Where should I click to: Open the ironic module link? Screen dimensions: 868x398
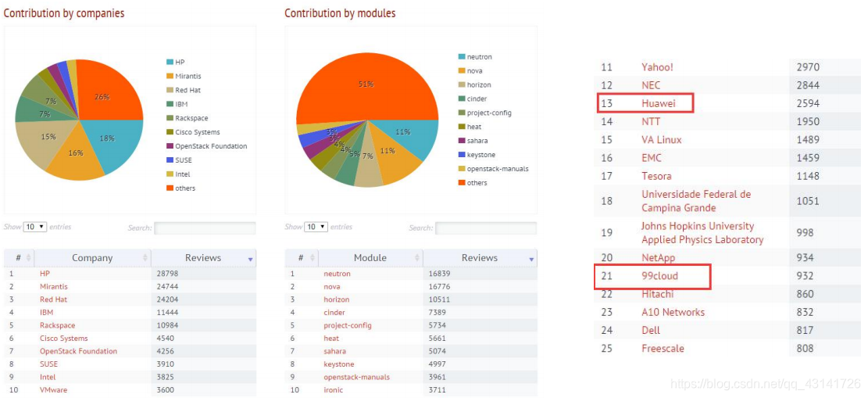tap(333, 389)
